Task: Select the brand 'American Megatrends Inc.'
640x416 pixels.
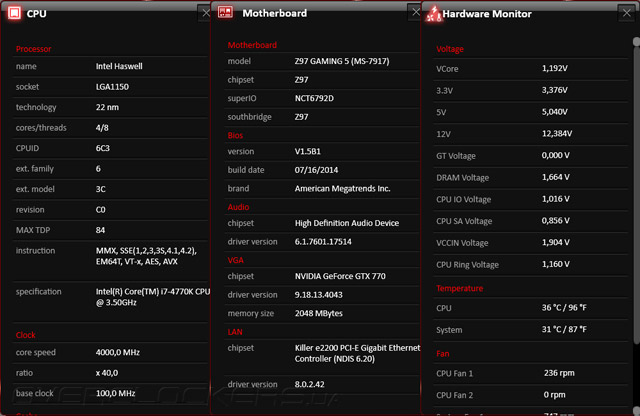Action: coord(342,189)
